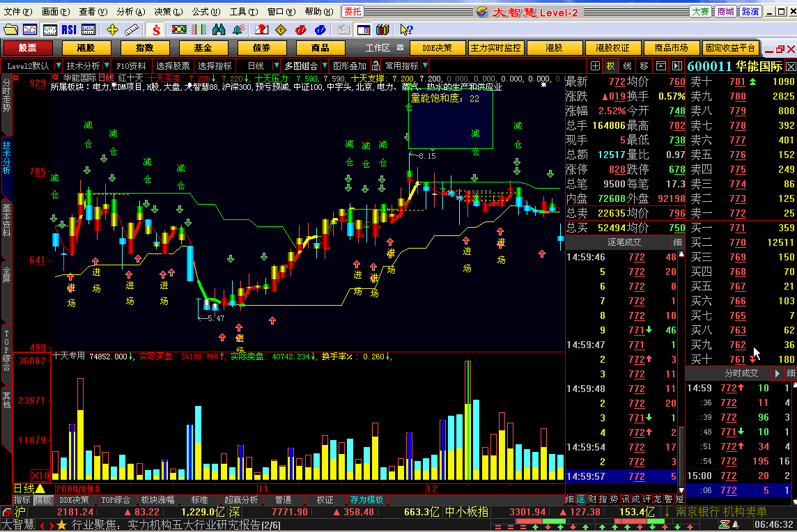Expand the Level2默认 dropdown arrow
Image resolution: width=797 pixels, height=532 pixels.
click(59, 66)
